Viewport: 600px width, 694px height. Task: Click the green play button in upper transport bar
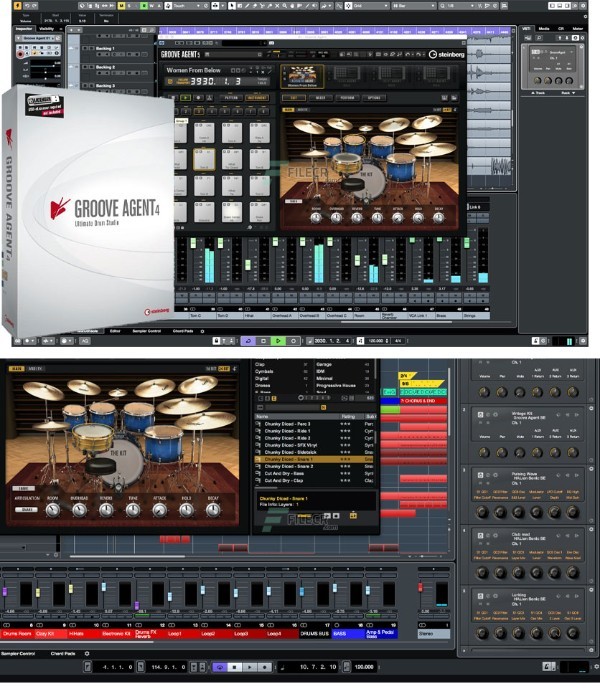[278, 340]
